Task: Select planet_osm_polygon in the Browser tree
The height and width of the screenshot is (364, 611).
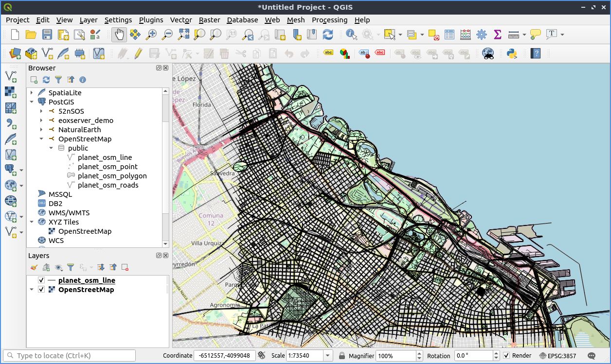Action: (112, 176)
